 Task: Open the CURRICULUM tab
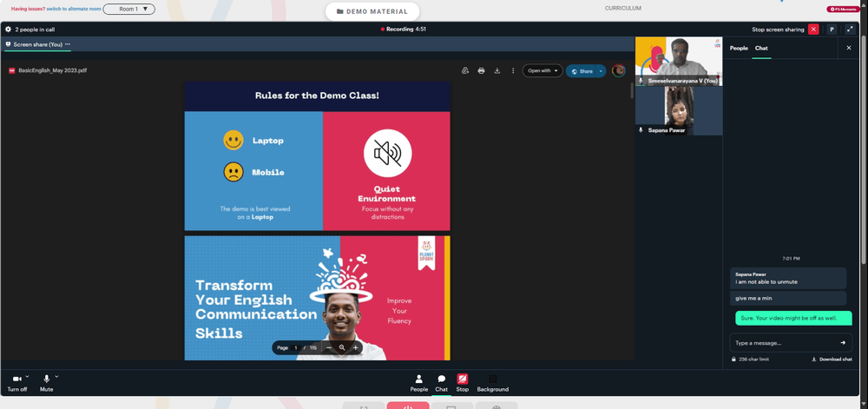click(622, 9)
